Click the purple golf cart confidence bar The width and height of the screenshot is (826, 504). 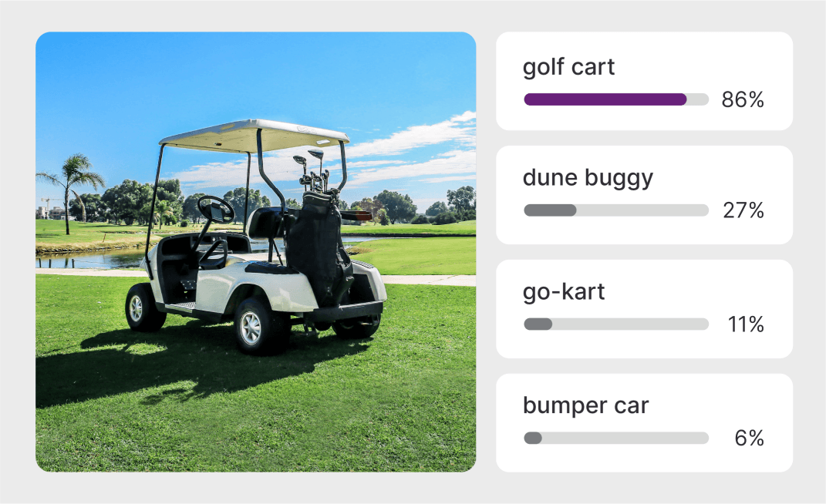(x=605, y=99)
